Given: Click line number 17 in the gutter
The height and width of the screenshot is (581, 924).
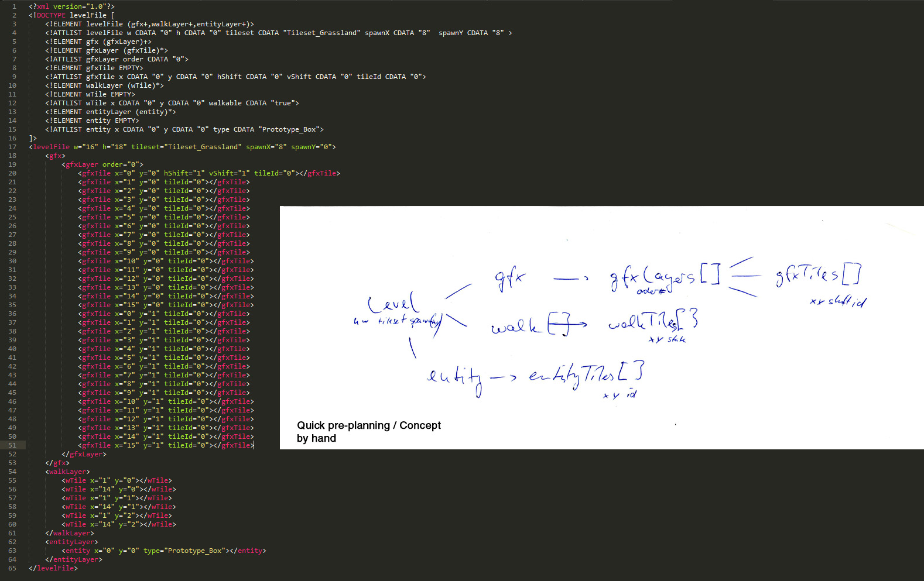Looking at the screenshot, I should [12, 147].
